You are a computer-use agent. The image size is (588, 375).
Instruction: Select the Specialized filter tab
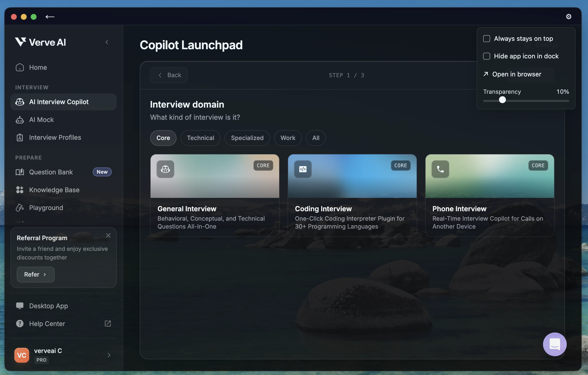pyautogui.click(x=247, y=138)
